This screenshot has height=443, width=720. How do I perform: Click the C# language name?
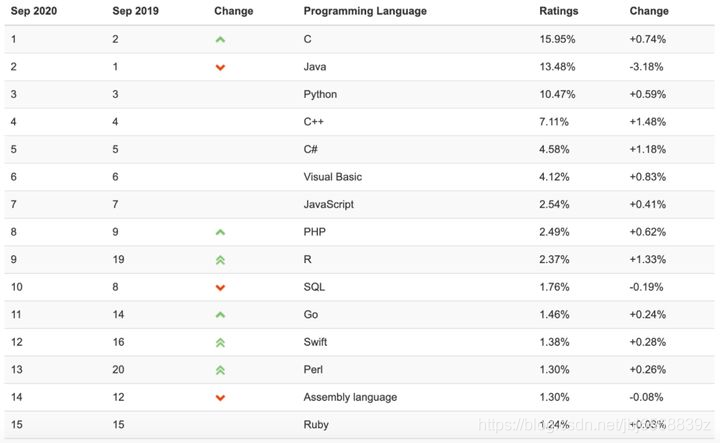310,149
